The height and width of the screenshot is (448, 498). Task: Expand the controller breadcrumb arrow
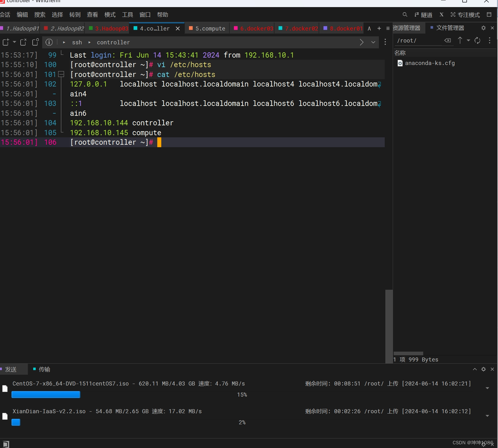pos(89,42)
